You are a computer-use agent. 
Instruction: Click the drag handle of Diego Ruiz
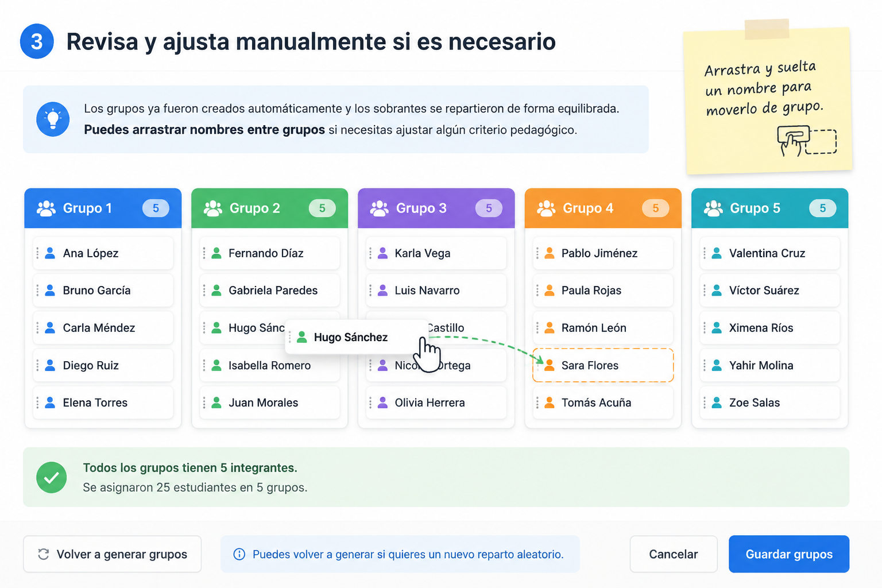pos(38,365)
